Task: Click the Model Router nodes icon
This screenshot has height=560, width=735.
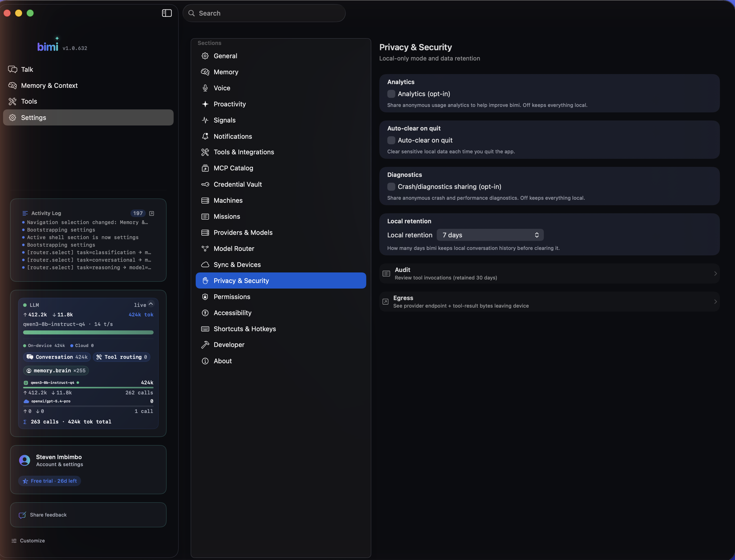Action: click(205, 249)
